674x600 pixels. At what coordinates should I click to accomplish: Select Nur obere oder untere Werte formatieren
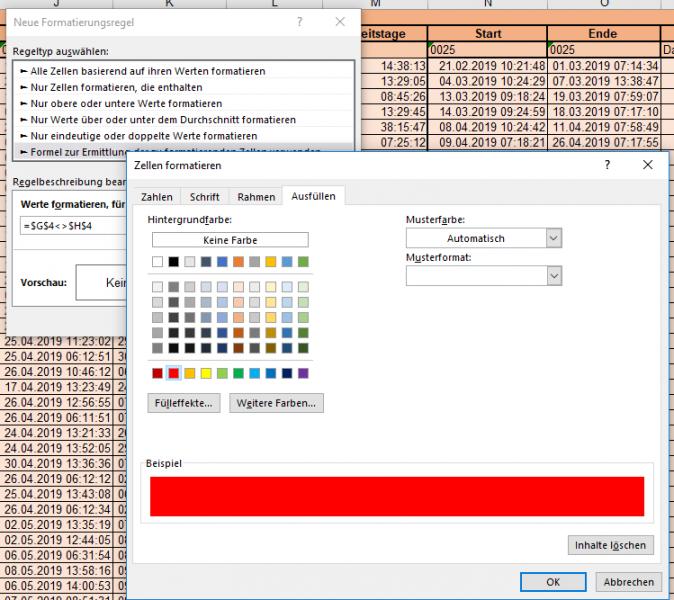click(x=184, y=104)
